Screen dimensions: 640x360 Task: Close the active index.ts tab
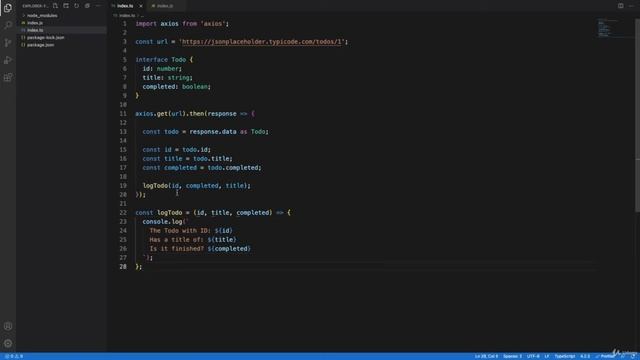(141, 6)
